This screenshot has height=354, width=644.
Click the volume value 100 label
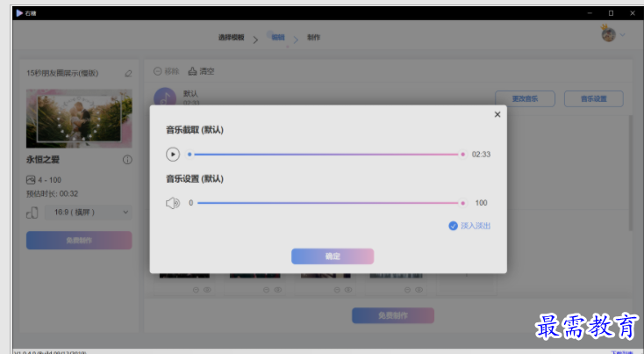(x=481, y=203)
